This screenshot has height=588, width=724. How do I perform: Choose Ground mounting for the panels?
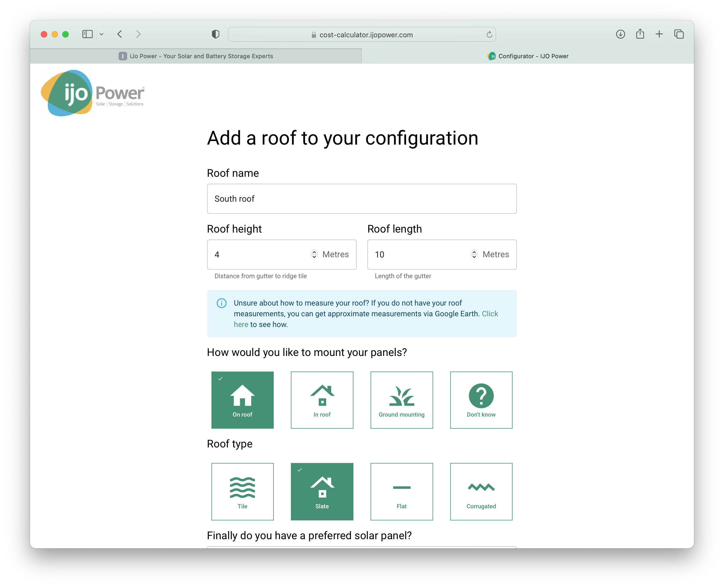401,400
